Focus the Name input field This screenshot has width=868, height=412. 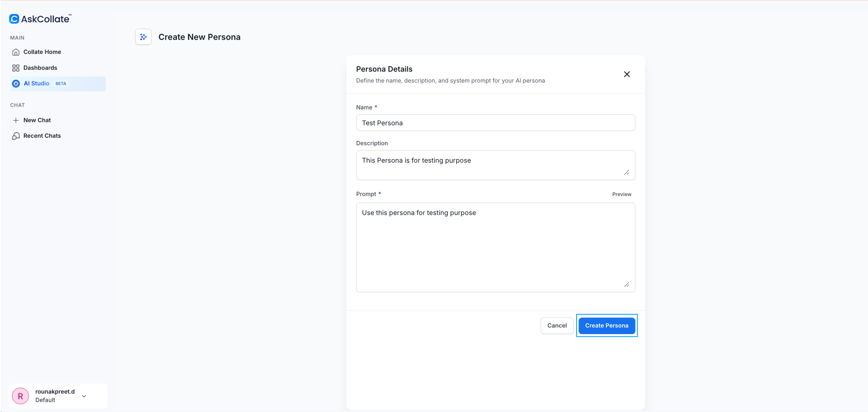coord(495,123)
